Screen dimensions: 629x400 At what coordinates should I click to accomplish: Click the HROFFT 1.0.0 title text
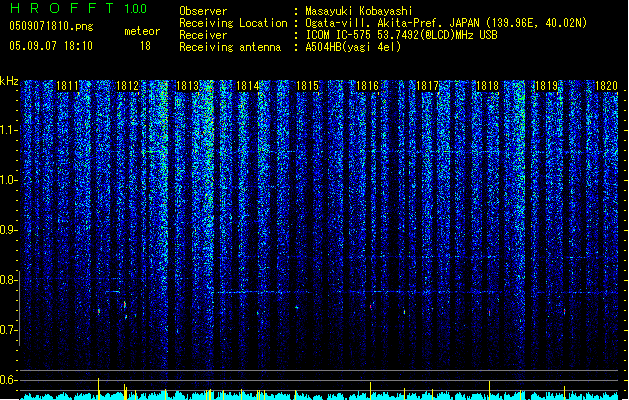point(79,8)
